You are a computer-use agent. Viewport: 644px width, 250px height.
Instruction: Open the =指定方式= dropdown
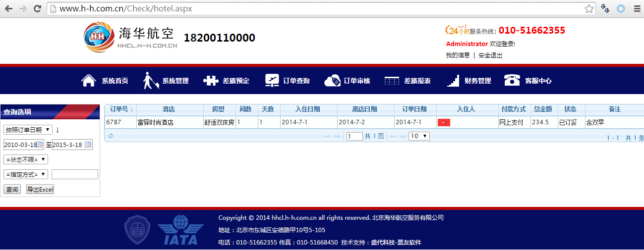tap(26, 174)
